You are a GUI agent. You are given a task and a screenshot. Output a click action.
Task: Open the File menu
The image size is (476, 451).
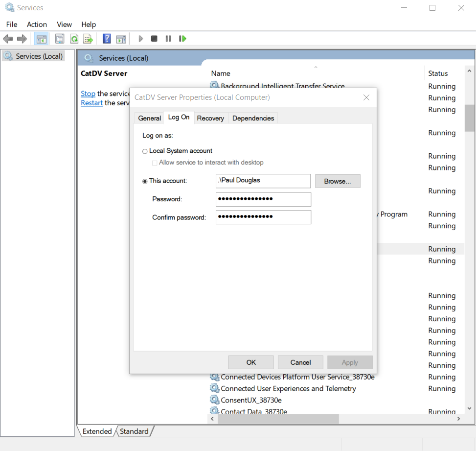click(x=12, y=24)
